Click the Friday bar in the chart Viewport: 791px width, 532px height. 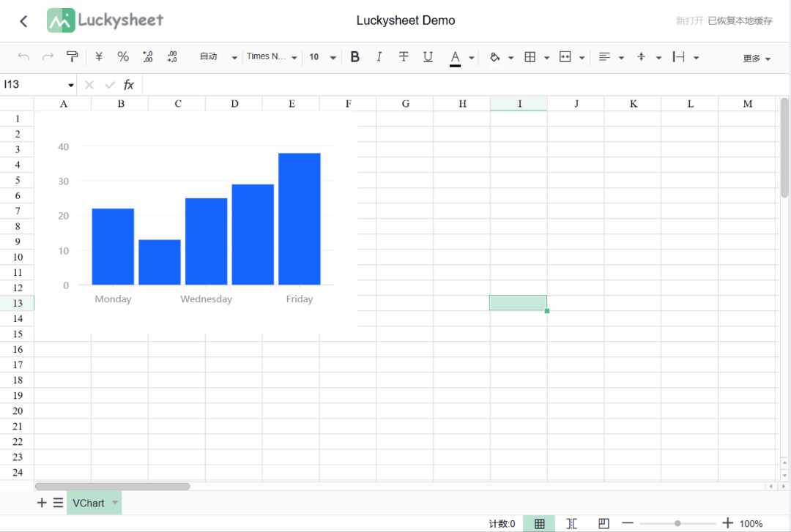tap(300, 219)
